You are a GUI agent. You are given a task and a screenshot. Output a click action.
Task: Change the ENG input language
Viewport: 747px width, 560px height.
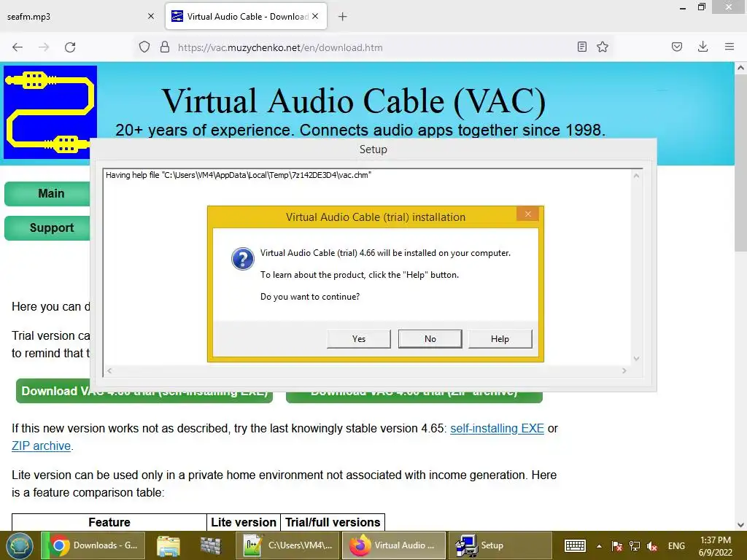pyautogui.click(x=676, y=545)
